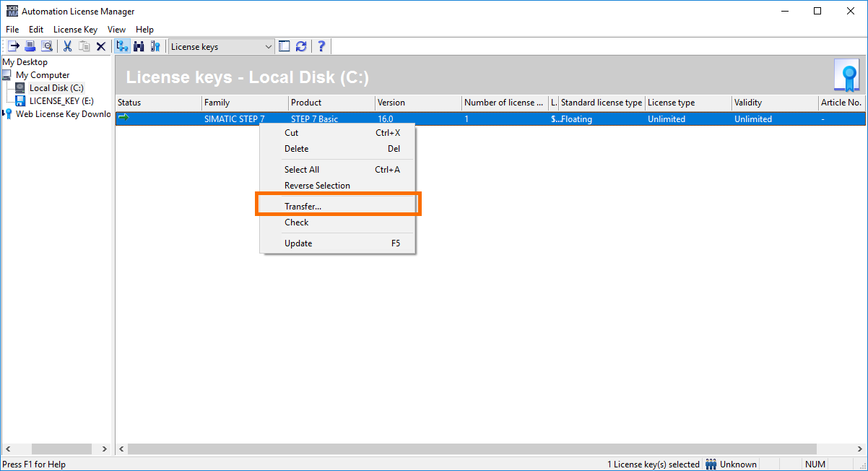Click the define view columns icon
Image resolution: width=868 pixels, height=471 pixels.
(x=284, y=46)
